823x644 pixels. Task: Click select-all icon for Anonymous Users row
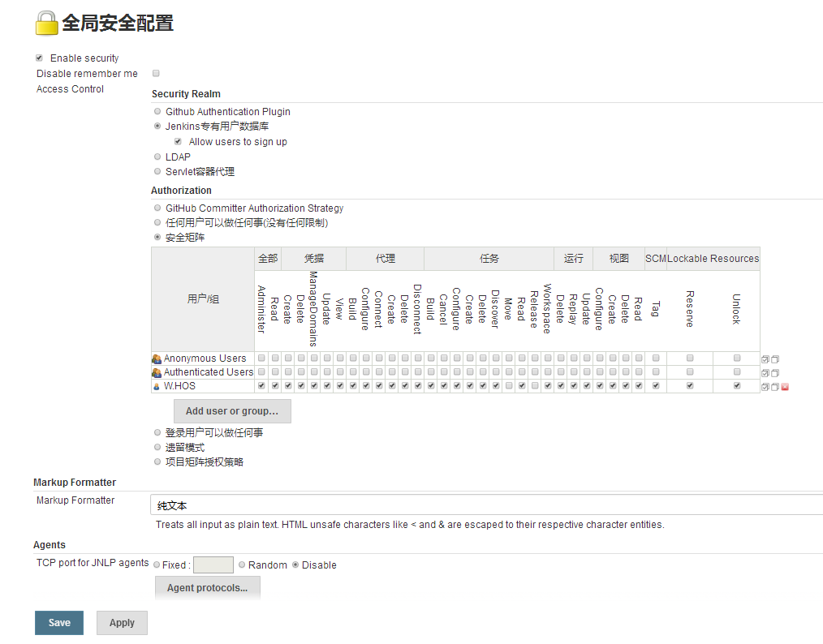point(765,358)
